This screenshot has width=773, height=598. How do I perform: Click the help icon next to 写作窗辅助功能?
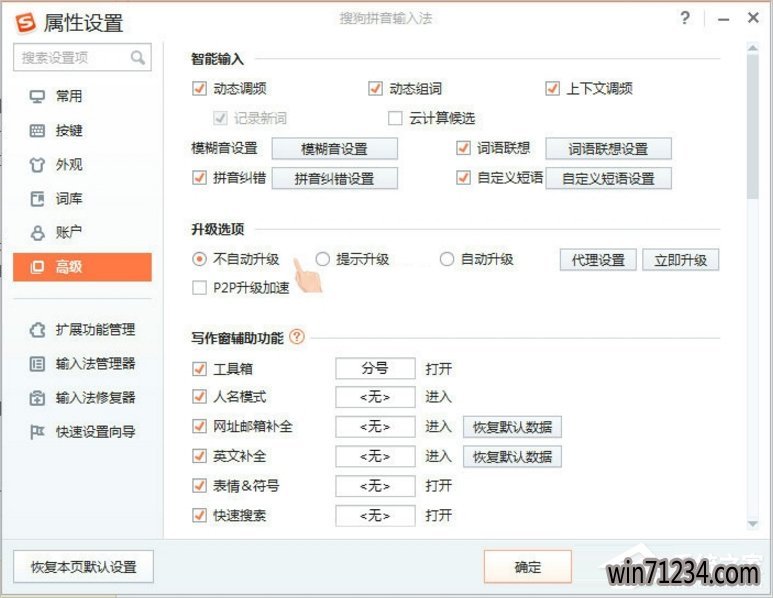297,337
